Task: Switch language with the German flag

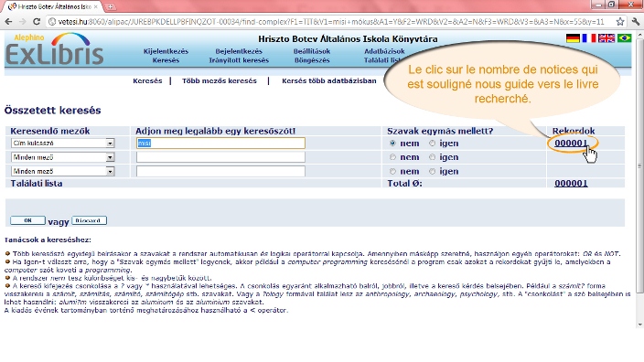Action: (573, 38)
